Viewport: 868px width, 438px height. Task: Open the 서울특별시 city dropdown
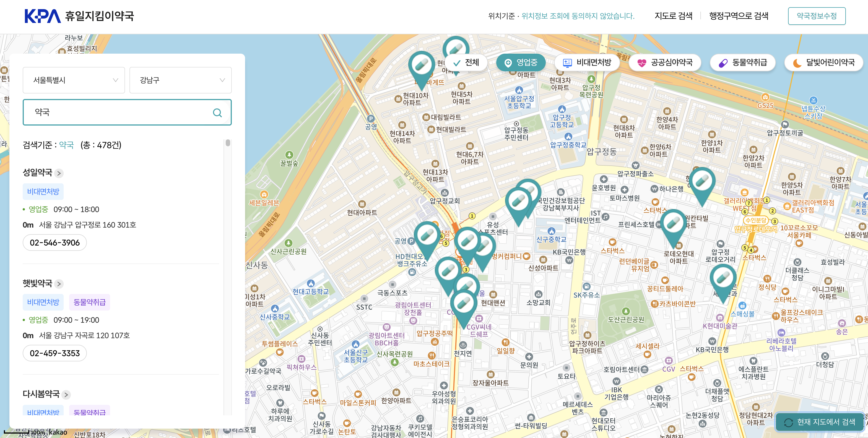(x=74, y=80)
